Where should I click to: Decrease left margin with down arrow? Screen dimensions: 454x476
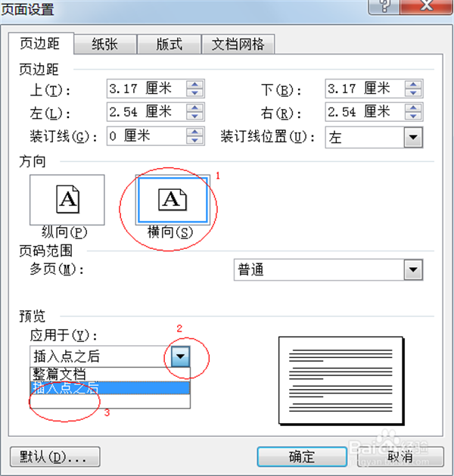click(194, 116)
